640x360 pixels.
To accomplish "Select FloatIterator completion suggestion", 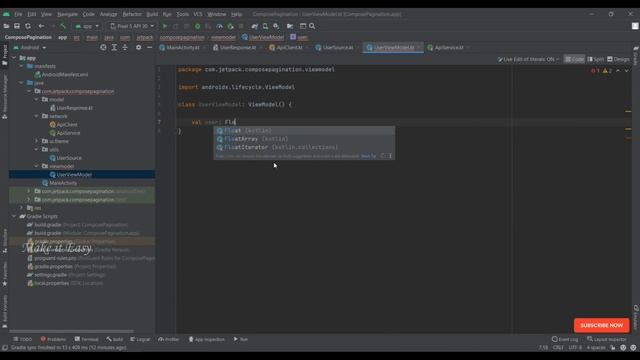I will [x=304, y=147].
